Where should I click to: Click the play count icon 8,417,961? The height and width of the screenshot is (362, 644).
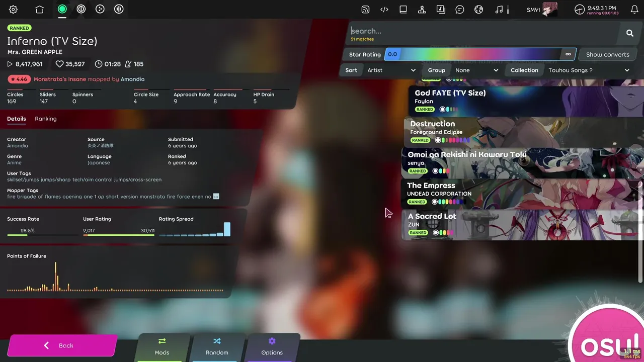click(x=10, y=64)
